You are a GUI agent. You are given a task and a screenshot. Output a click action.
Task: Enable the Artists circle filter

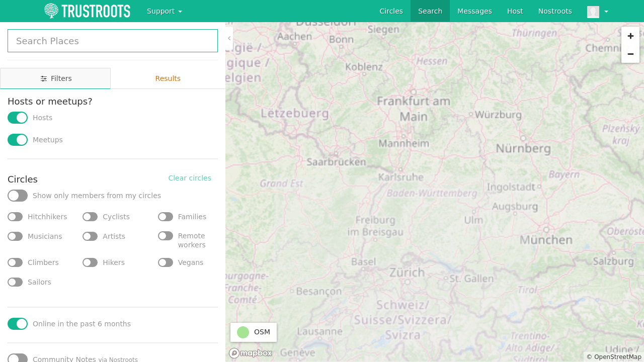(x=90, y=236)
